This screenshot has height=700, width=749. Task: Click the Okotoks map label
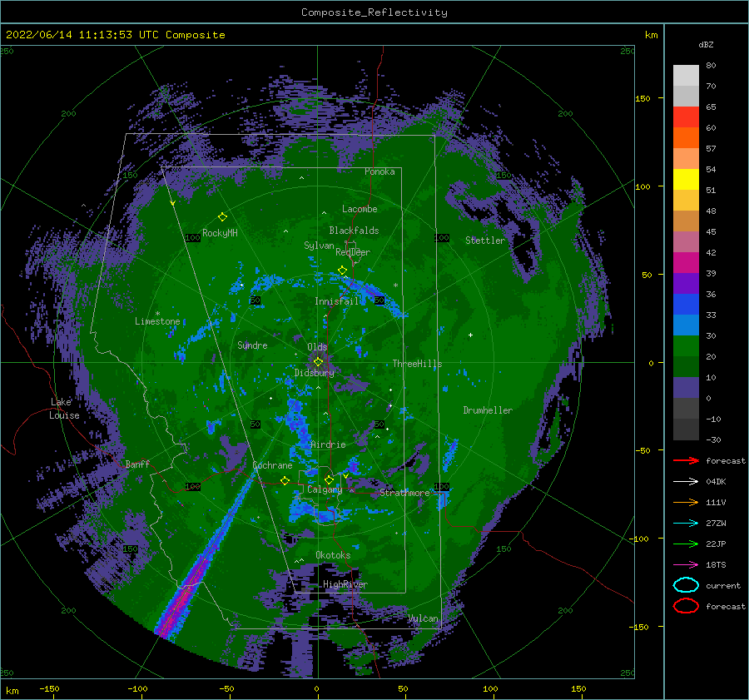click(x=333, y=555)
